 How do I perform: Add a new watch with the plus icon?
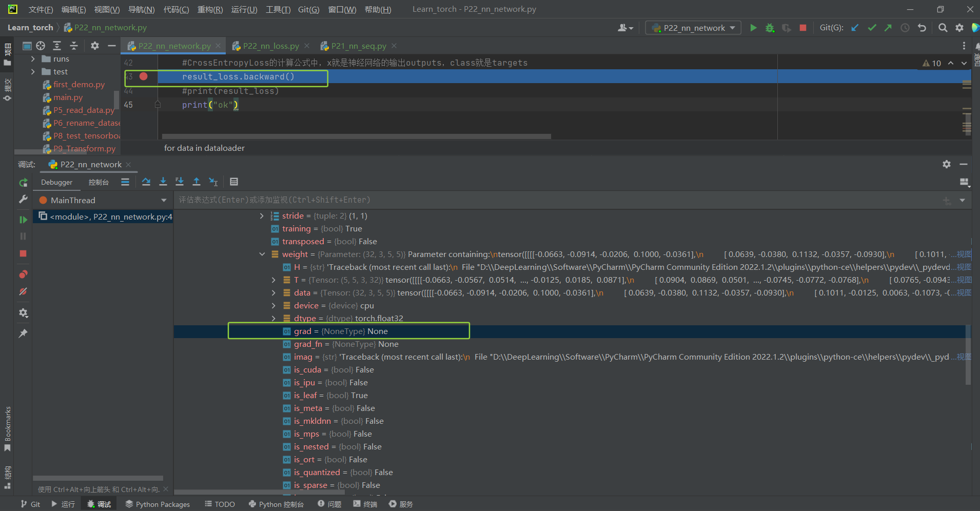947,201
